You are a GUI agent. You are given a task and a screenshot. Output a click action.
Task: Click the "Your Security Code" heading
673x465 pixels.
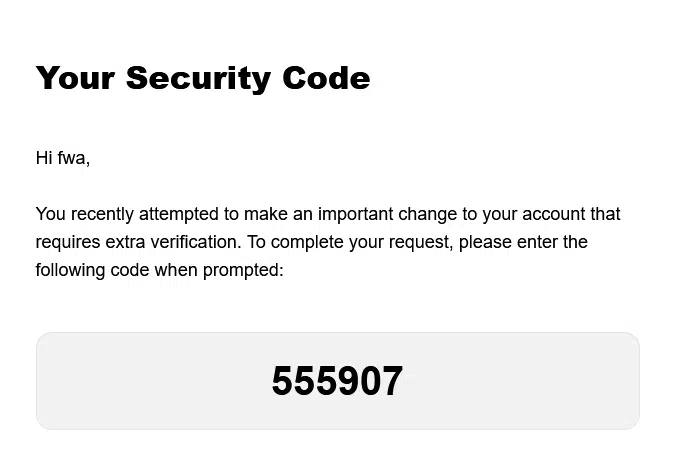[x=203, y=78]
